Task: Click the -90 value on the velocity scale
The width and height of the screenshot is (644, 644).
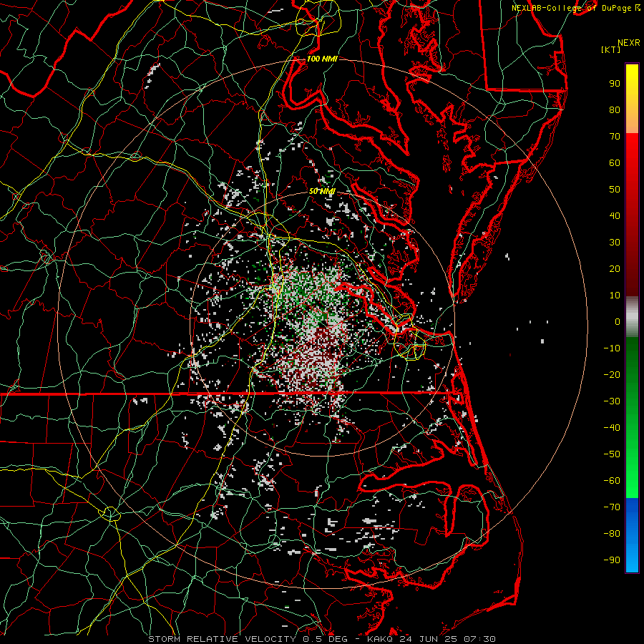Action: point(612,560)
